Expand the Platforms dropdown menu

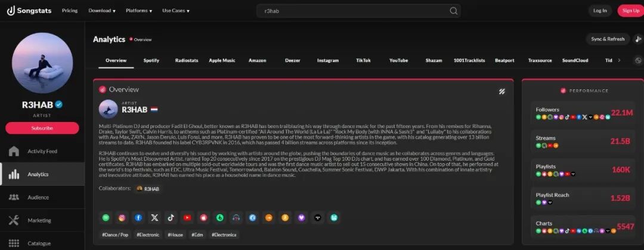139,11
